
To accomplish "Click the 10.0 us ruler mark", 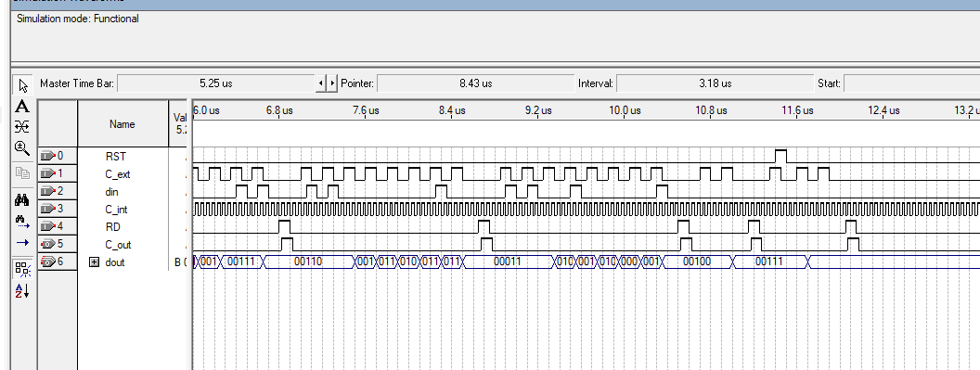I will pyautogui.click(x=625, y=110).
